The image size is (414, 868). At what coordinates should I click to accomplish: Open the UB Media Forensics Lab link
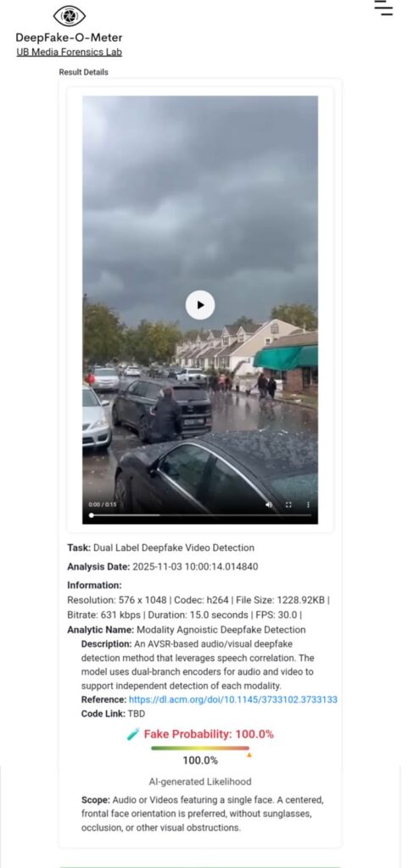(x=70, y=52)
